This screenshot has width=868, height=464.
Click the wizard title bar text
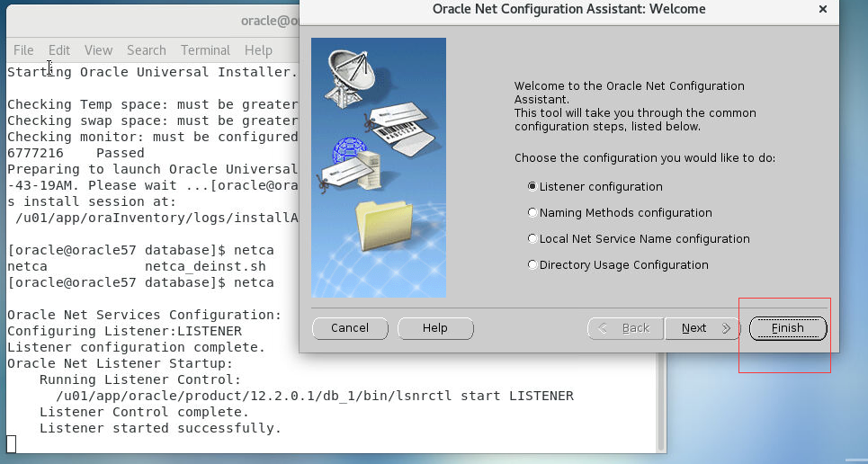[x=569, y=9]
